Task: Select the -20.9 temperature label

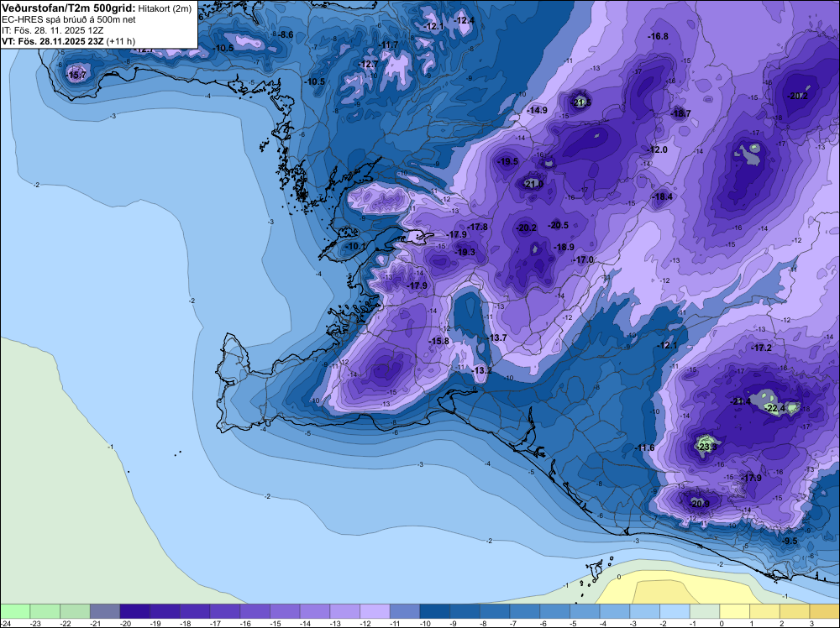Action: [700, 505]
